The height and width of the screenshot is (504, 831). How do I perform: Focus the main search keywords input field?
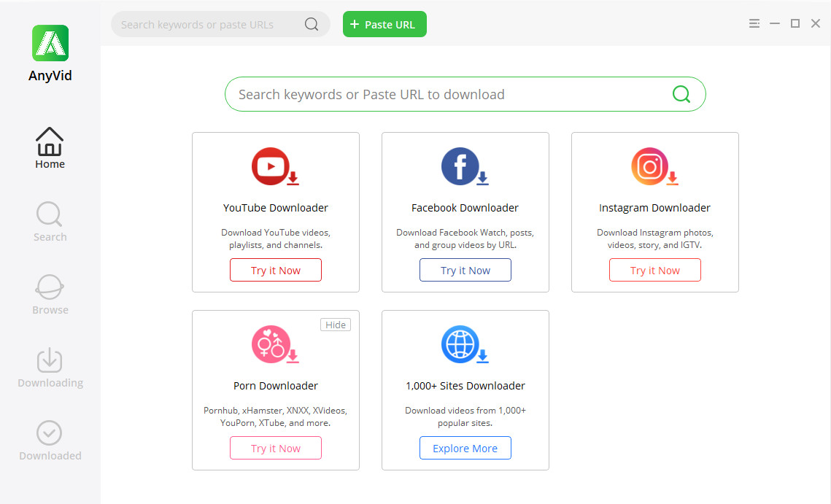tap(445, 94)
